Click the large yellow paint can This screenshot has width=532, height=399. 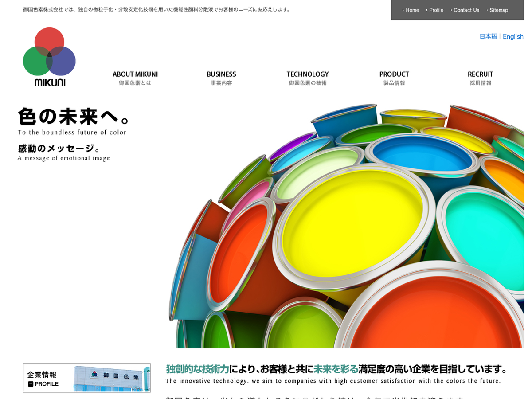click(x=352, y=222)
